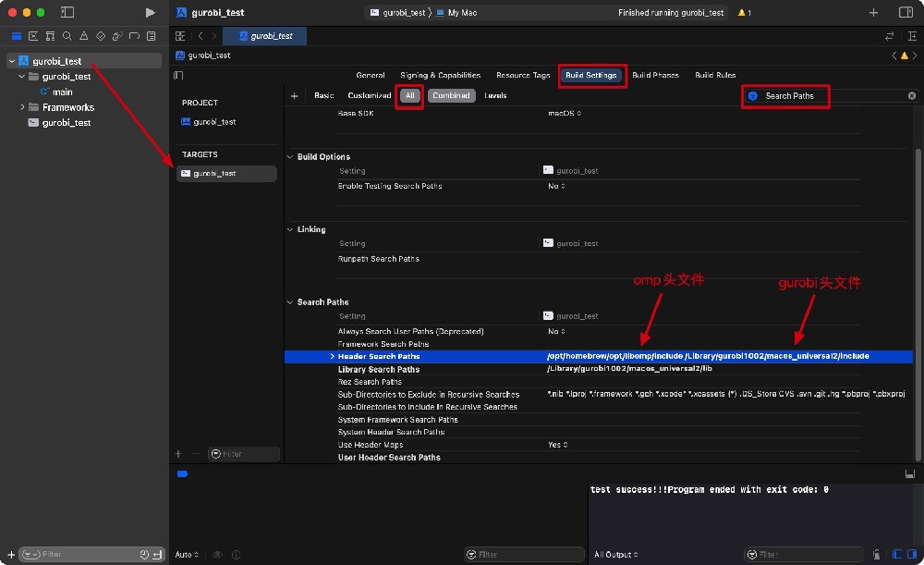The image size is (924, 565).
Task: Open the Resource Tags tab
Action: (523, 75)
